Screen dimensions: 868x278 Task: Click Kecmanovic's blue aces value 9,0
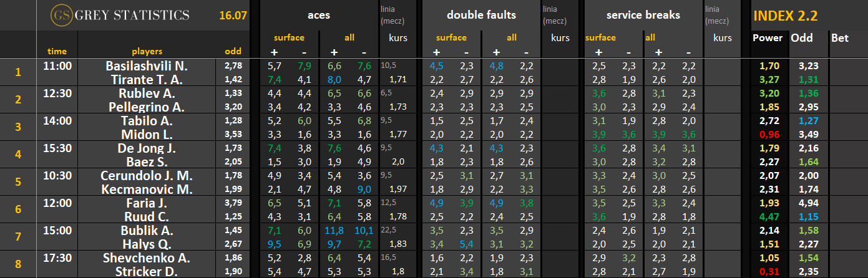(364, 189)
